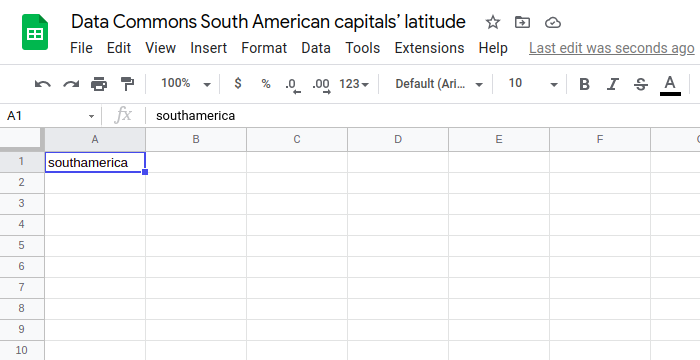Open the 100% zoom dropdown
The height and width of the screenshot is (360, 700).
(x=186, y=84)
